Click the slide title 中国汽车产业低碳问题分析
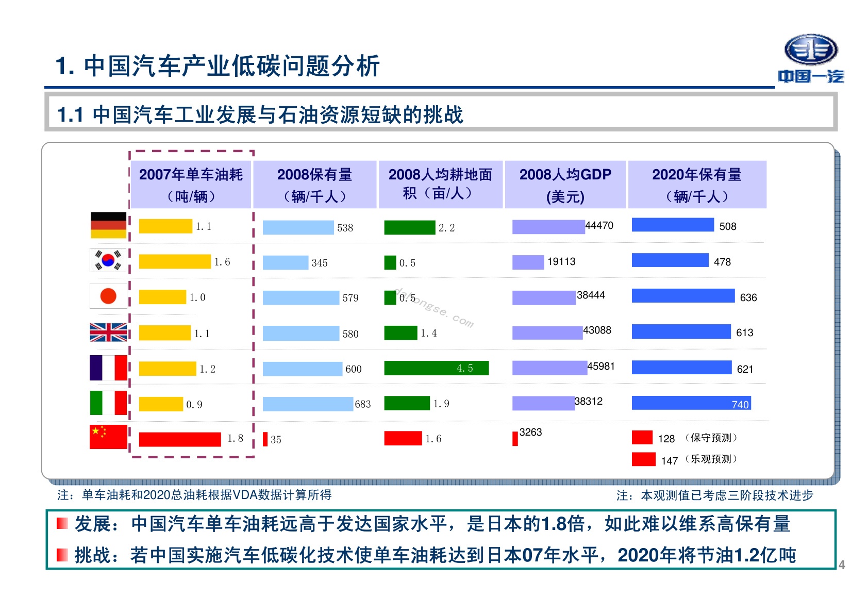868x614 pixels. (218, 66)
